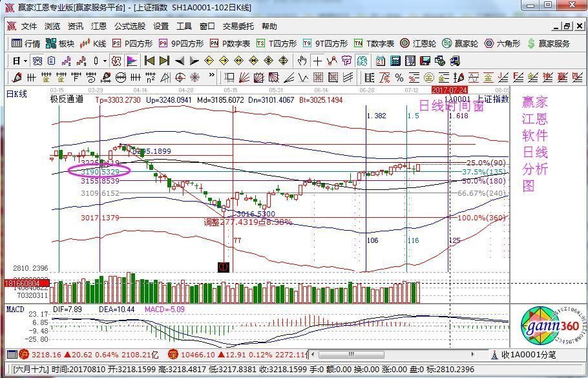Click the horizontal scrollbar thumb
This screenshot has width=588, height=378.
click(352, 354)
